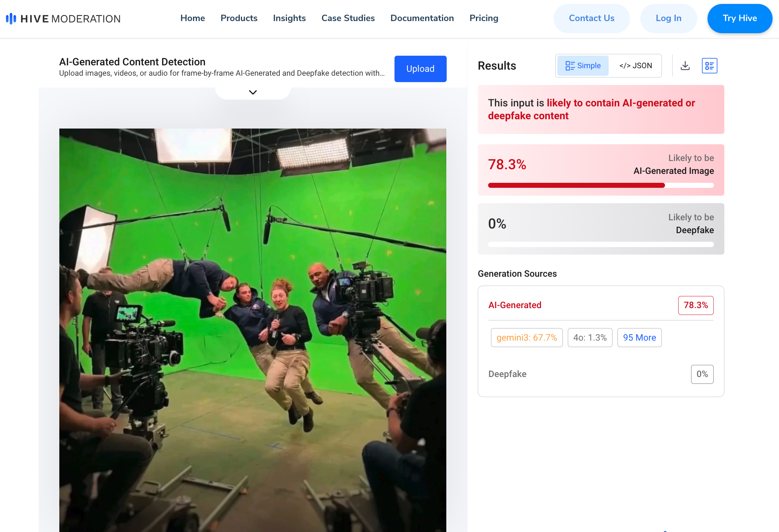Open the Products menu
This screenshot has height=532, width=779.
(x=239, y=18)
